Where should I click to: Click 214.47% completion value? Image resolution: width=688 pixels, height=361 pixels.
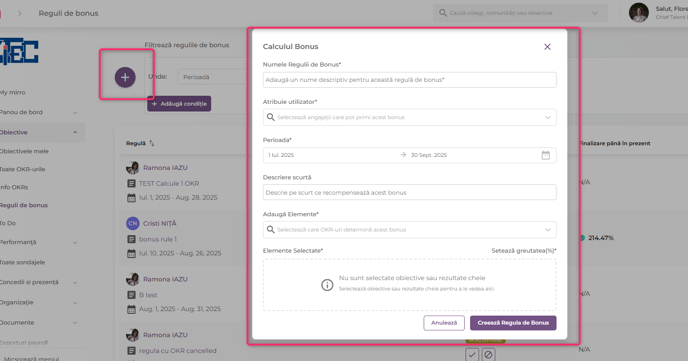coord(601,238)
